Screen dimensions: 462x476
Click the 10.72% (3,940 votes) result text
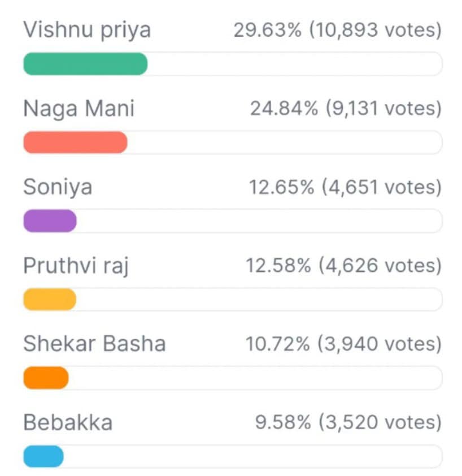pyautogui.click(x=344, y=344)
